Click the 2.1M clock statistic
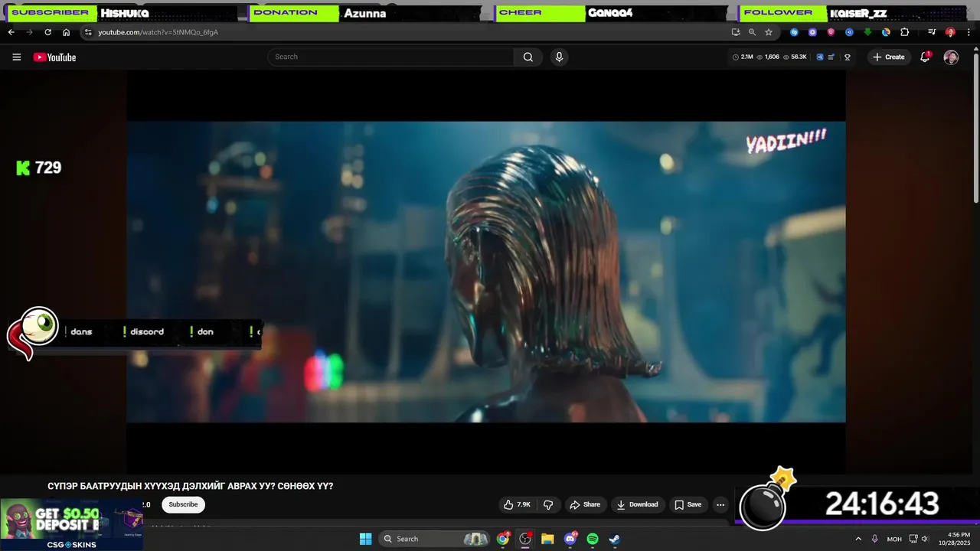980x551 pixels. tap(743, 57)
